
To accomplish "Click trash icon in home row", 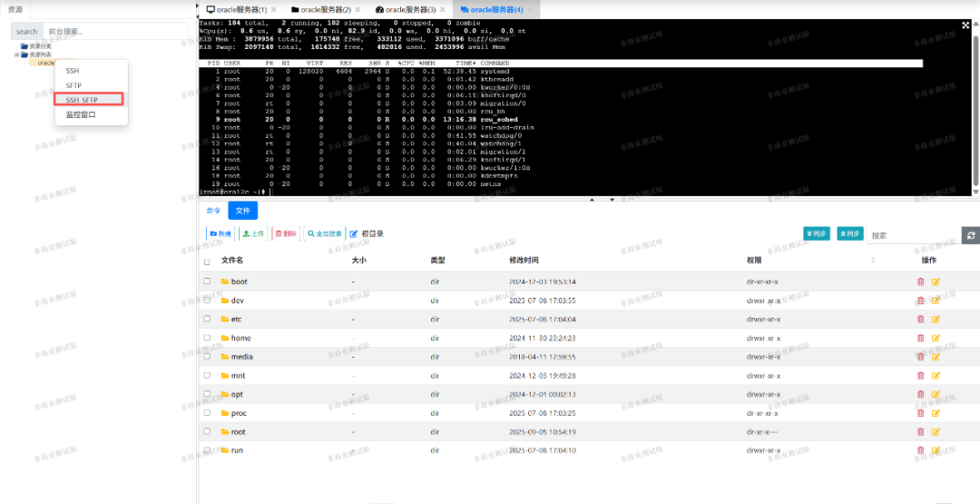I will (920, 338).
